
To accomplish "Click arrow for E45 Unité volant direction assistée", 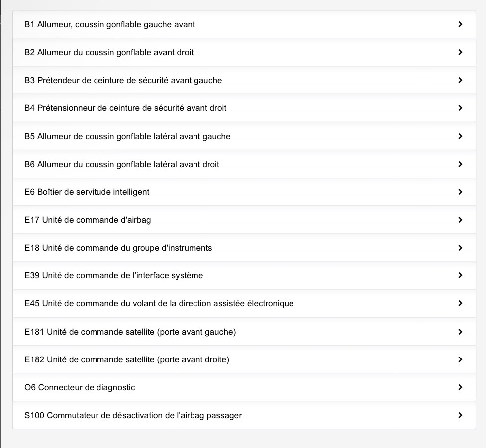I will click(x=460, y=303).
